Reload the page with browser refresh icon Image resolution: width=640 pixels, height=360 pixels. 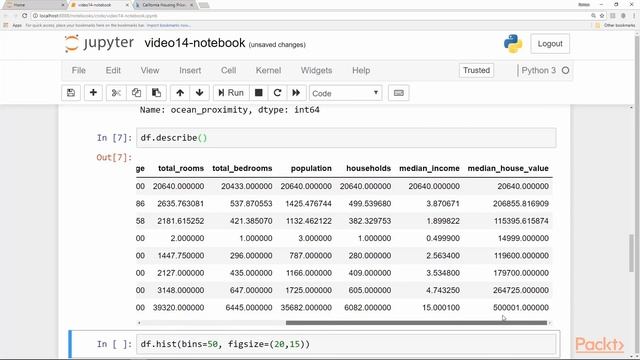24,16
